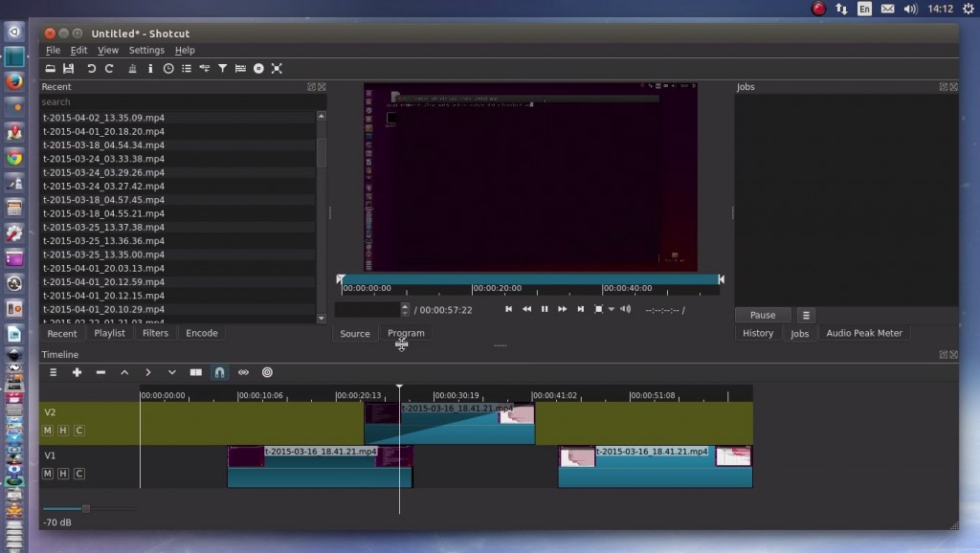Append a clip with the timeline plus icon
980x553 pixels.
click(x=77, y=372)
